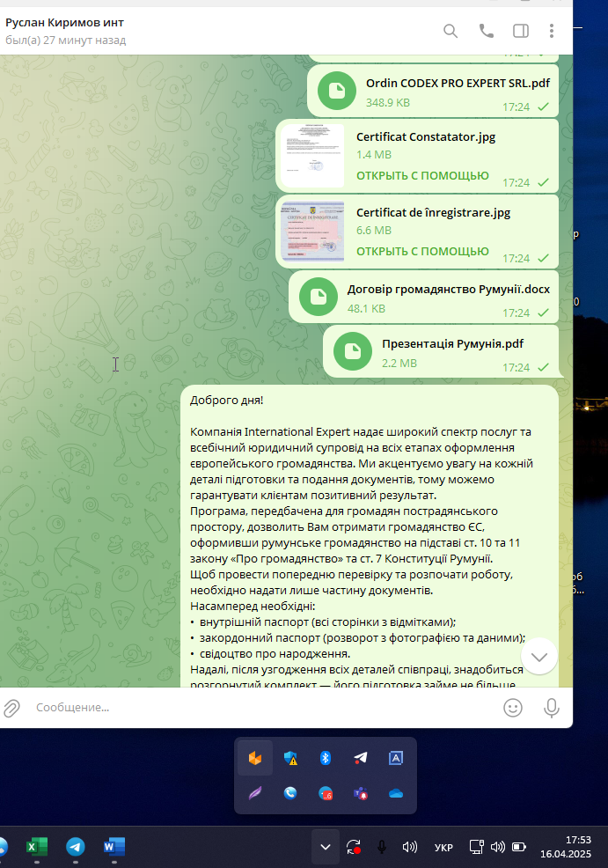
Task: Open the contact profile 'Руслан Киримов инт'
Action: point(65,23)
